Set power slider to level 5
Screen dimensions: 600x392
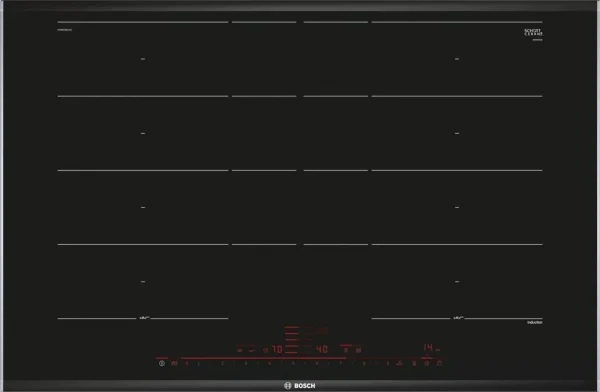(293, 363)
